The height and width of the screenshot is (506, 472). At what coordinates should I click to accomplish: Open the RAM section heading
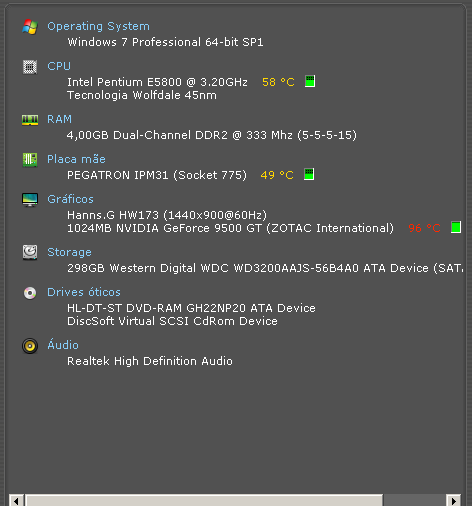click(59, 119)
